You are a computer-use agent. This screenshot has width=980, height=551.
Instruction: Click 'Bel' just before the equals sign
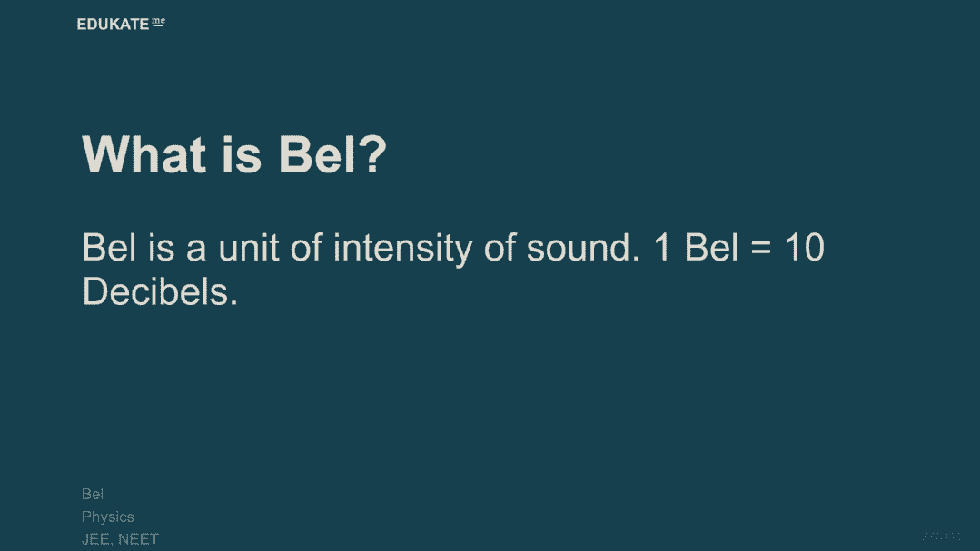pos(711,248)
